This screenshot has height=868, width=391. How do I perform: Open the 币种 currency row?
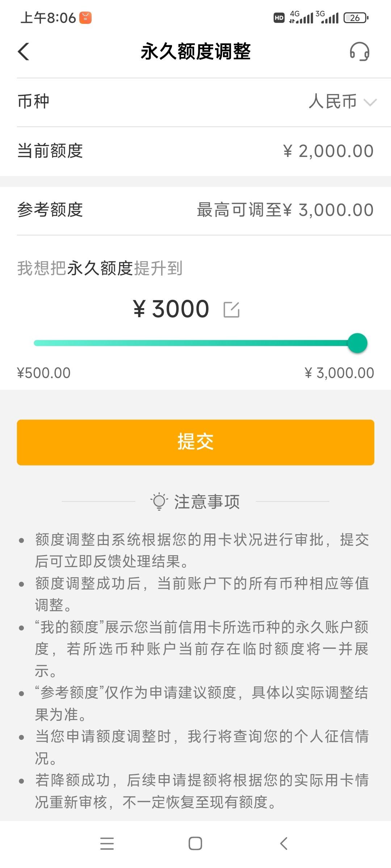tap(195, 102)
